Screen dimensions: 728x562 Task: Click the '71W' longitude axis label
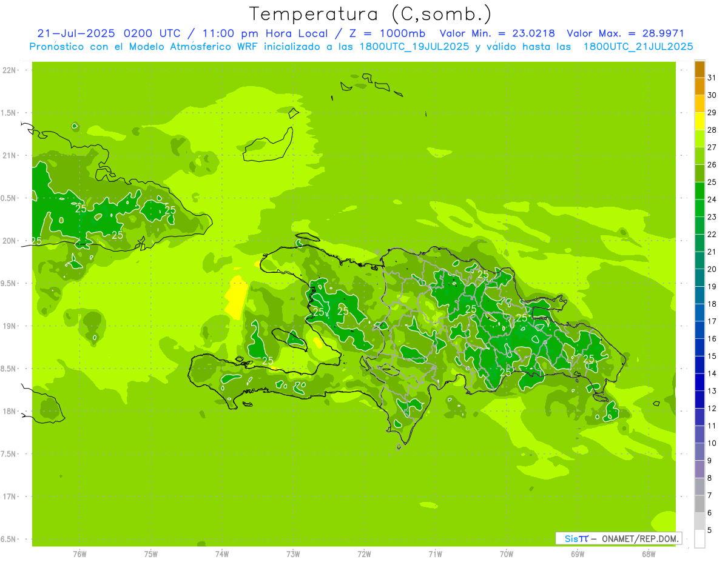pos(435,554)
